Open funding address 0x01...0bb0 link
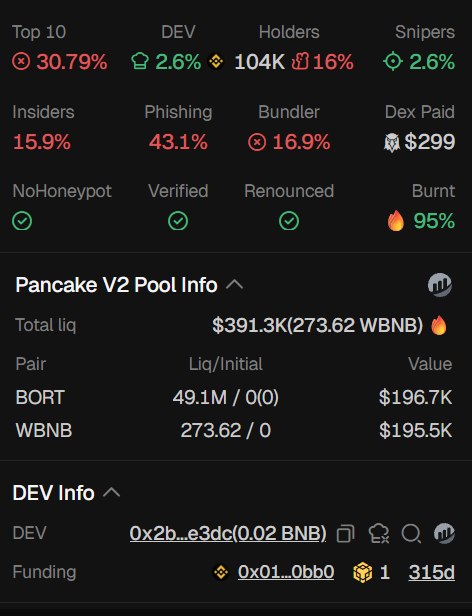 pyautogui.click(x=286, y=572)
